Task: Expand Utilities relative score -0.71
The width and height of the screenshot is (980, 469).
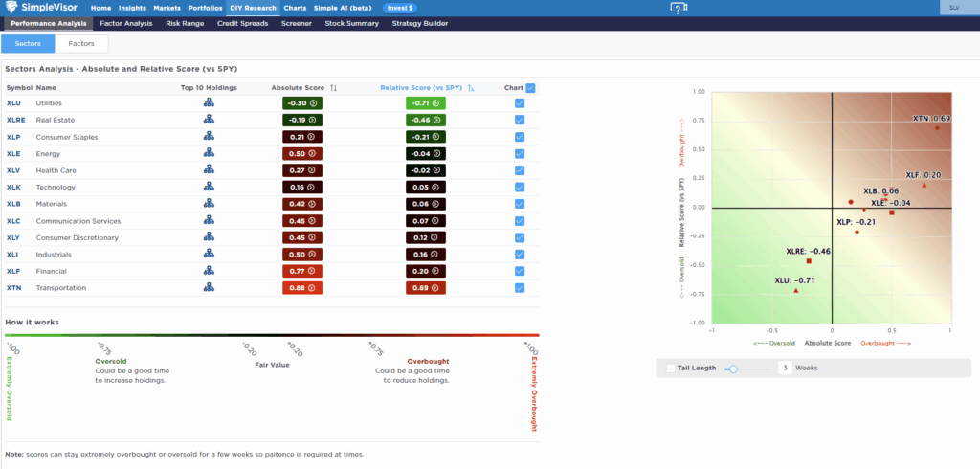Action: click(426, 103)
